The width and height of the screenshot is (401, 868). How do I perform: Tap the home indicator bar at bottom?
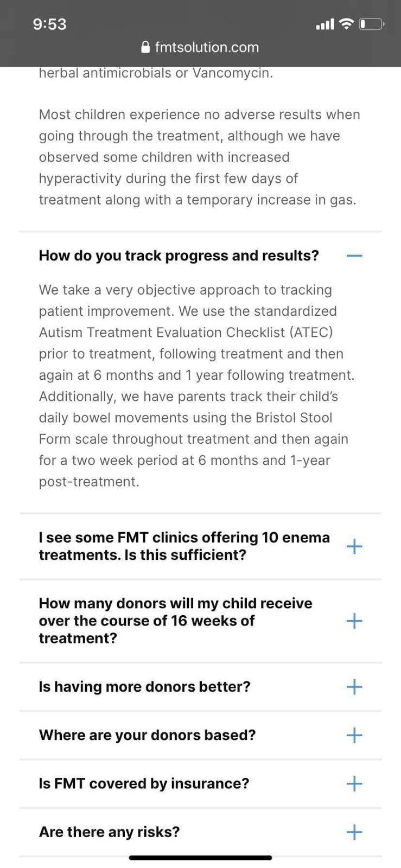point(200,858)
